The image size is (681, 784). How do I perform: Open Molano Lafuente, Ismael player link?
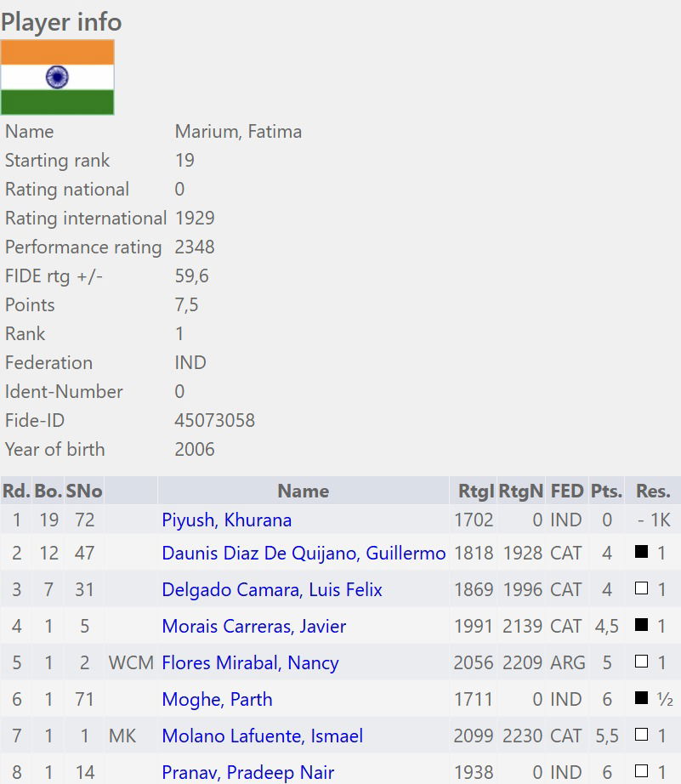point(263,736)
